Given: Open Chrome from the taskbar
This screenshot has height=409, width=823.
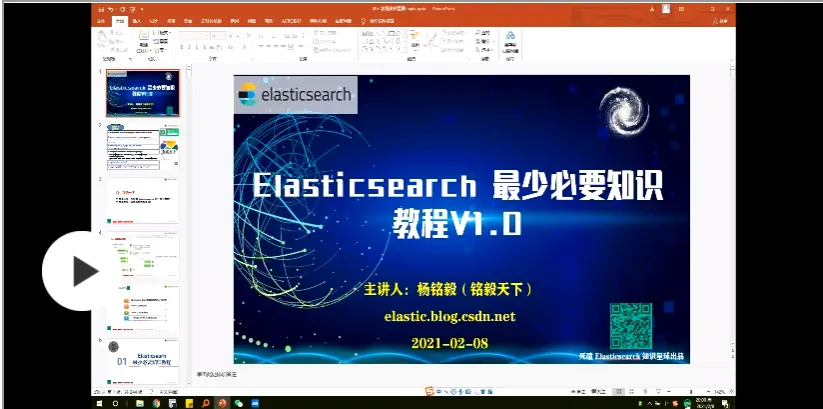Looking at the screenshot, I should pyautogui.click(x=156, y=403).
